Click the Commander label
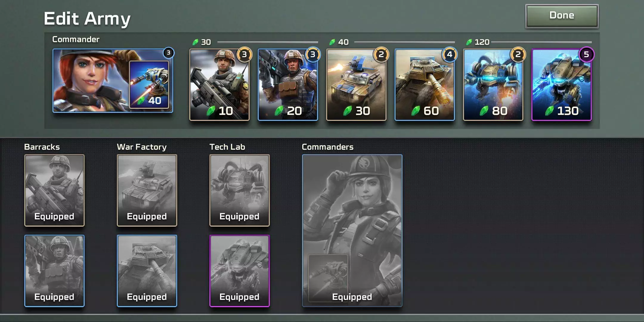The width and height of the screenshot is (644, 322). coord(76,39)
